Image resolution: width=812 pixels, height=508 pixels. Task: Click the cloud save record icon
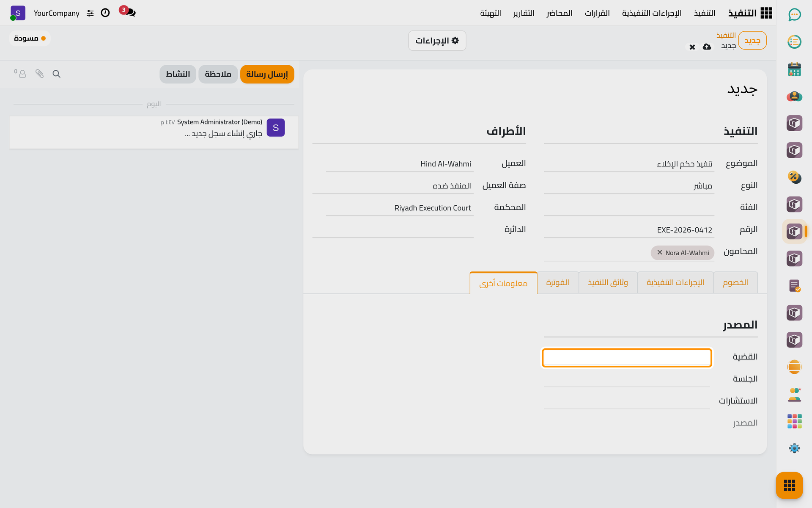tap(707, 47)
